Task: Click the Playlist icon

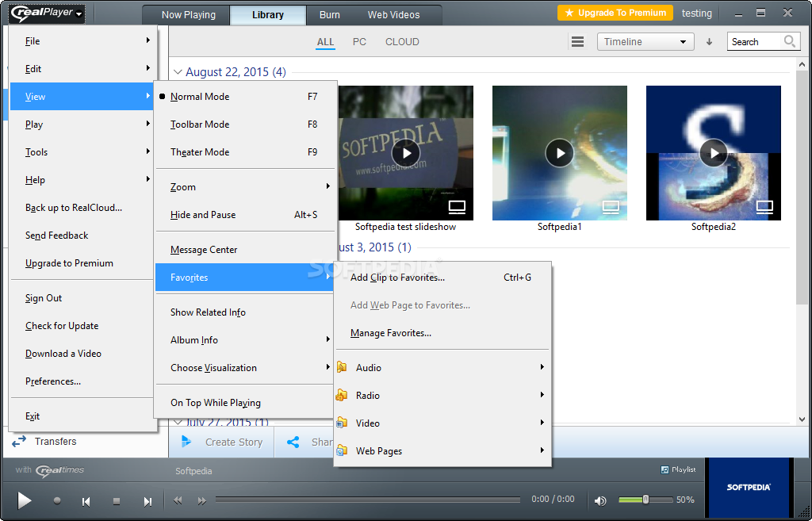Action: 665,469
